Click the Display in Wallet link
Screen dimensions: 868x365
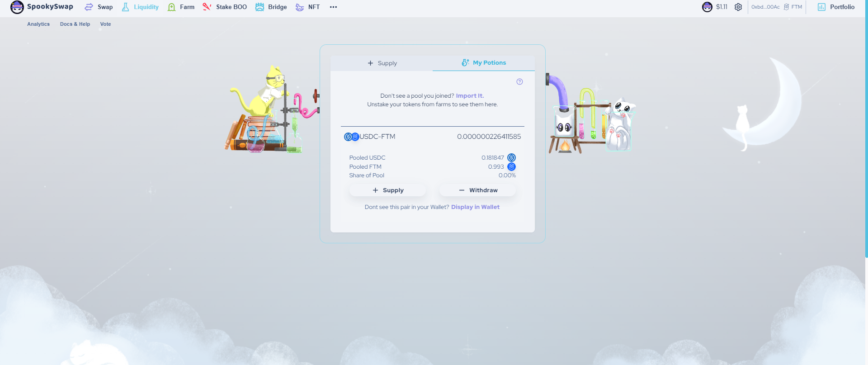[475, 207]
